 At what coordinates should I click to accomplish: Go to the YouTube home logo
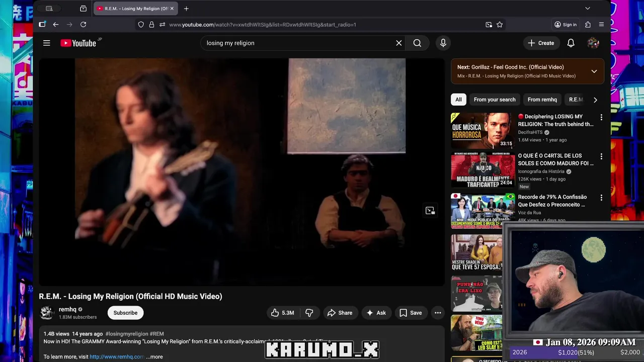(x=78, y=43)
